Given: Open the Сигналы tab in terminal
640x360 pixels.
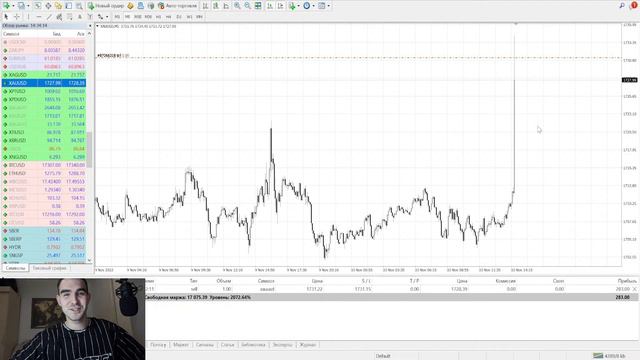Looking at the screenshot, I should (x=204, y=345).
